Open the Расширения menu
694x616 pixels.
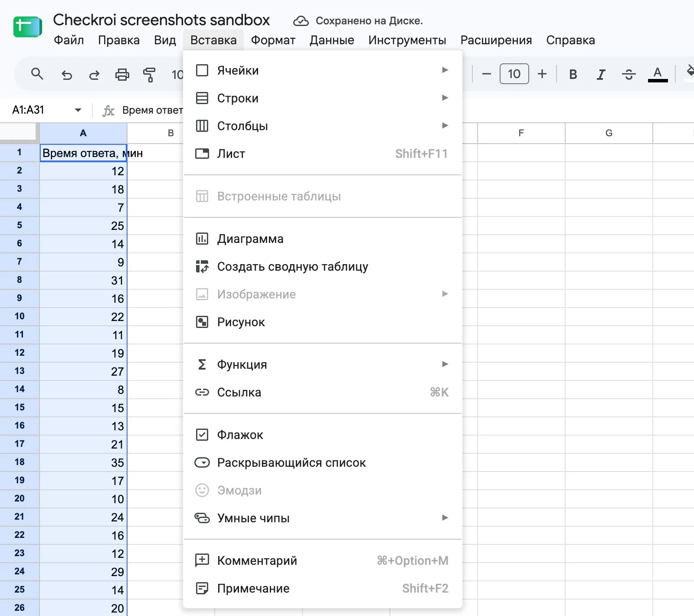click(x=496, y=40)
